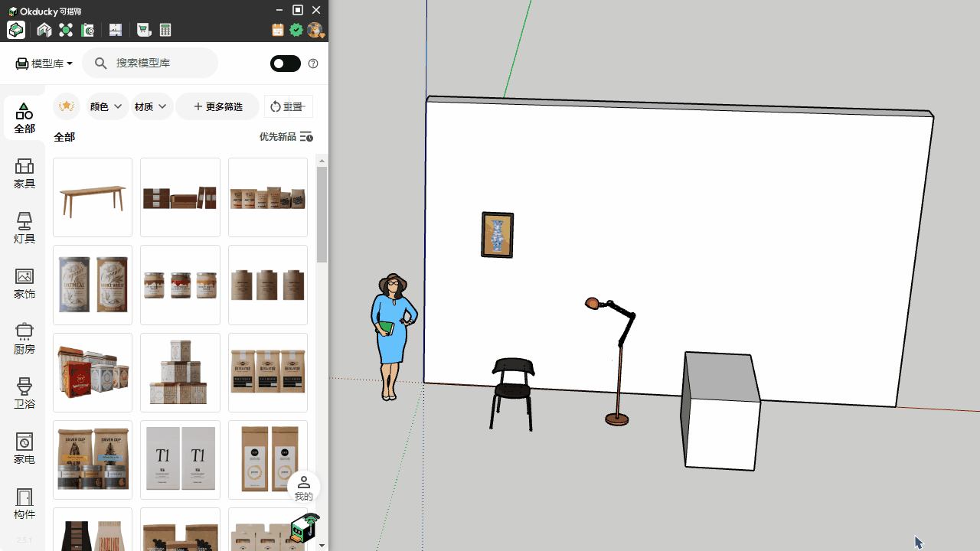Switch to the 家具 furniture category

pos(24,174)
